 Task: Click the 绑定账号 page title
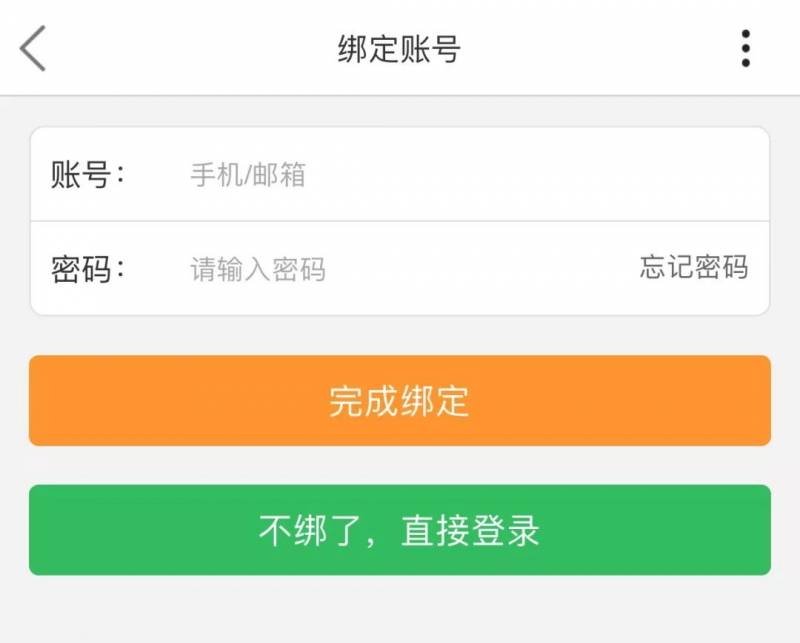click(x=399, y=49)
